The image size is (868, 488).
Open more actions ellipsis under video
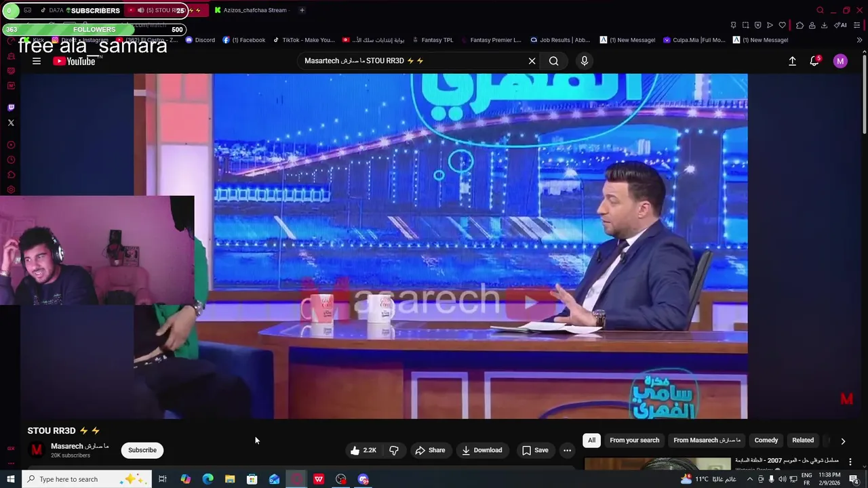pyautogui.click(x=567, y=450)
